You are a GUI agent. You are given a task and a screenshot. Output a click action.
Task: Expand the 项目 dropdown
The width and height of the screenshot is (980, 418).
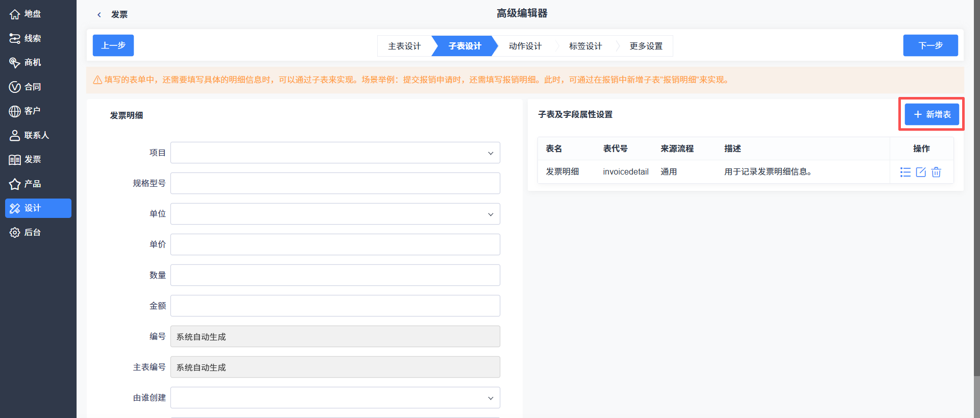tap(335, 153)
